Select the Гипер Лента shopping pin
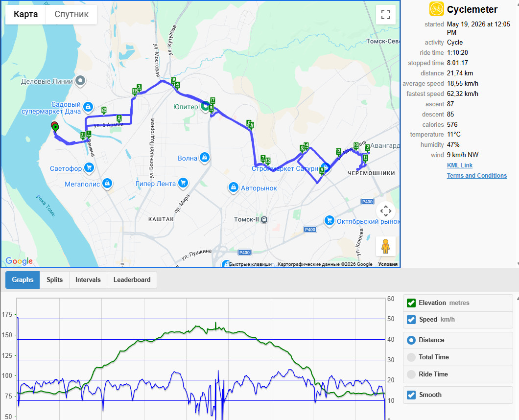Viewport: 519px width, 420px height. [x=183, y=183]
